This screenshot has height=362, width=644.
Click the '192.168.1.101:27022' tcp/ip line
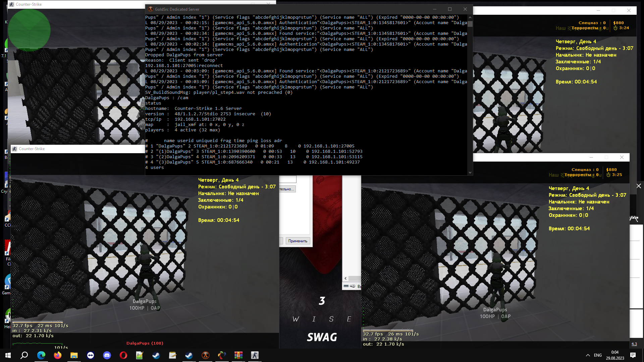(x=185, y=119)
